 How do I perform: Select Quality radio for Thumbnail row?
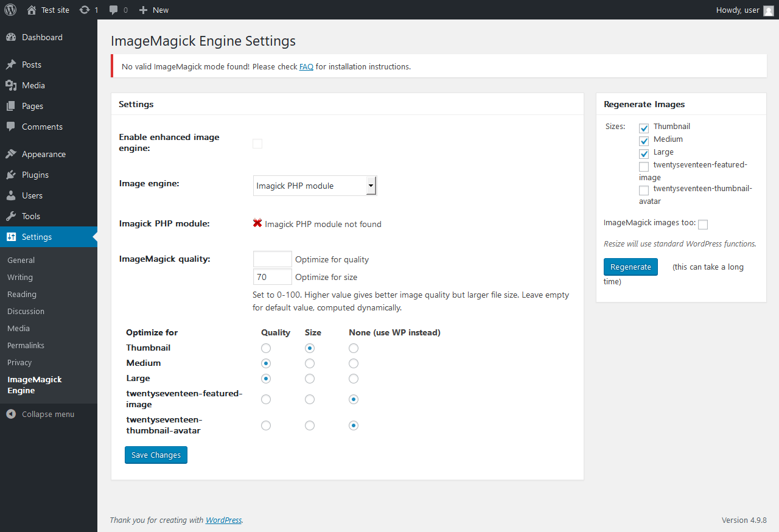(266, 348)
